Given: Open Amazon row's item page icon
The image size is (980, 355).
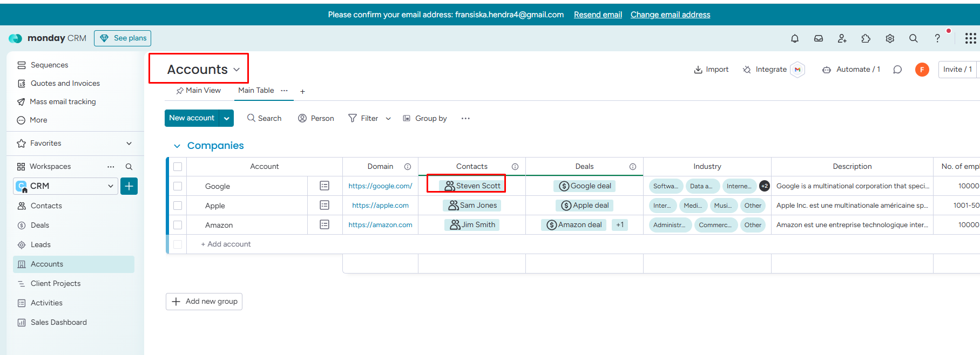Looking at the screenshot, I should tap(325, 224).
